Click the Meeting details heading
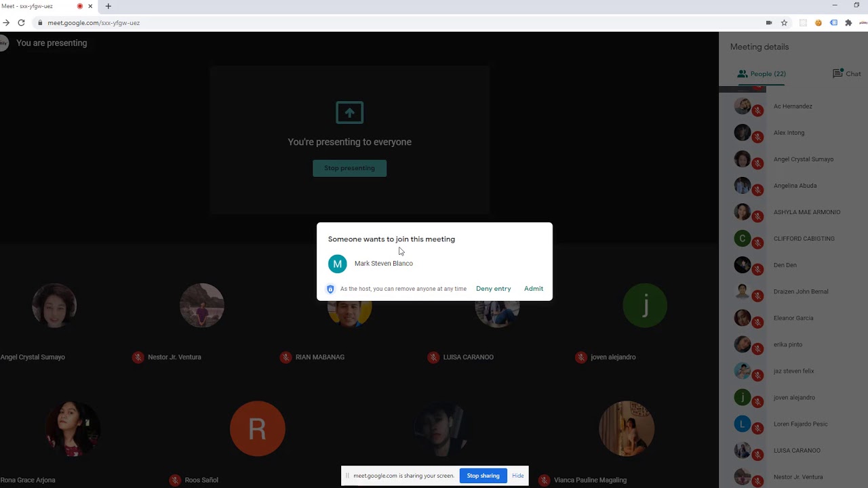 (x=759, y=47)
